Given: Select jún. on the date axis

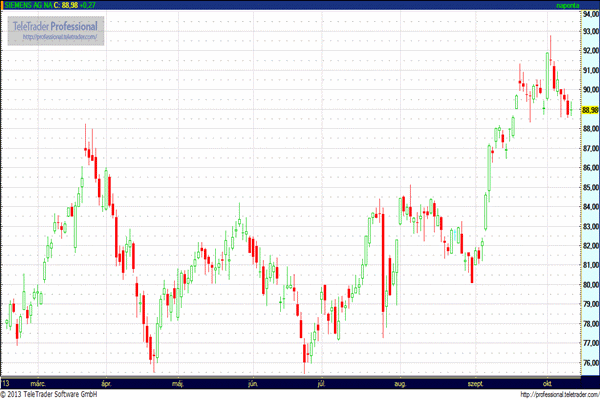Looking at the screenshot, I should point(253,383).
